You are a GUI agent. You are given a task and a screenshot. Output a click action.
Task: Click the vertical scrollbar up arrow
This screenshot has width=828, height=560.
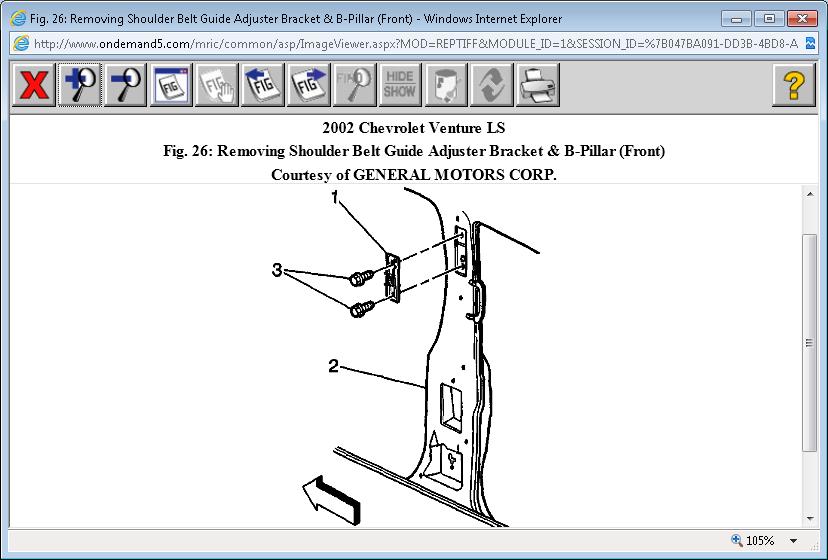pyautogui.click(x=810, y=194)
